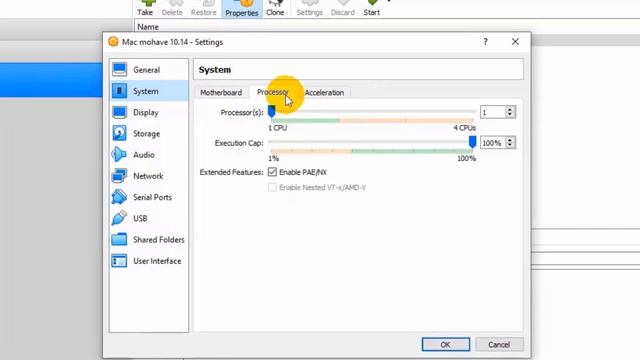Open the Display settings category
The width and height of the screenshot is (640, 360).
[x=149, y=112]
